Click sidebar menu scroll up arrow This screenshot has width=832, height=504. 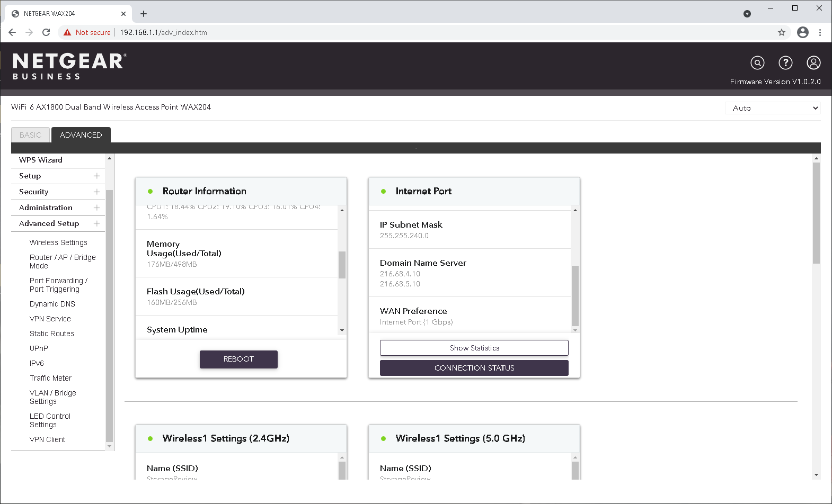click(110, 158)
